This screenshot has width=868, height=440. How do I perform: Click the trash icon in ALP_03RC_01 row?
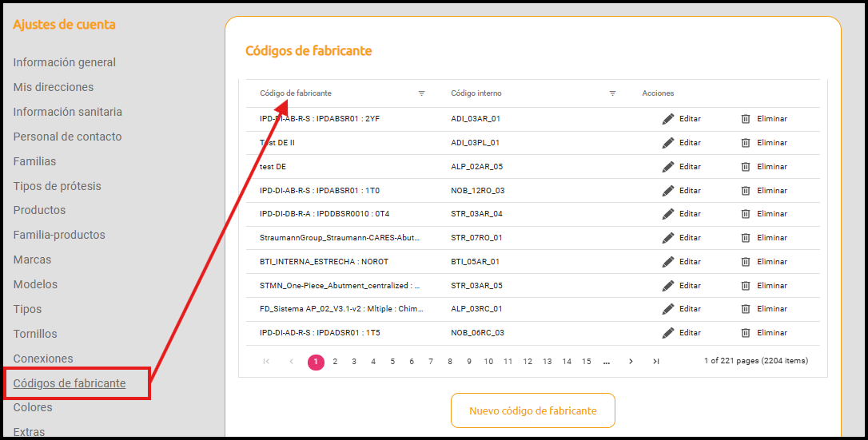click(x=746, y=308)
